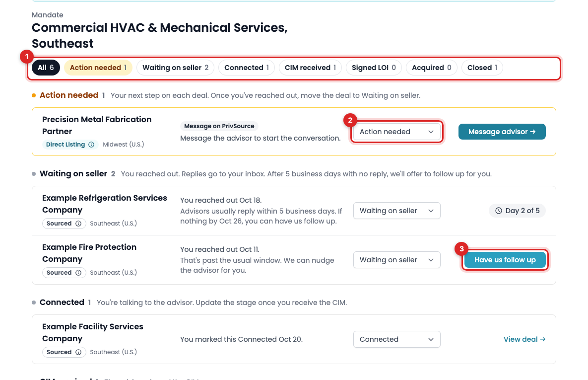The height and width of the screenshot is (380, 588).
Task: Click 'You marked this Connected Oct 20.' text
Action: (x=242, y=339)
